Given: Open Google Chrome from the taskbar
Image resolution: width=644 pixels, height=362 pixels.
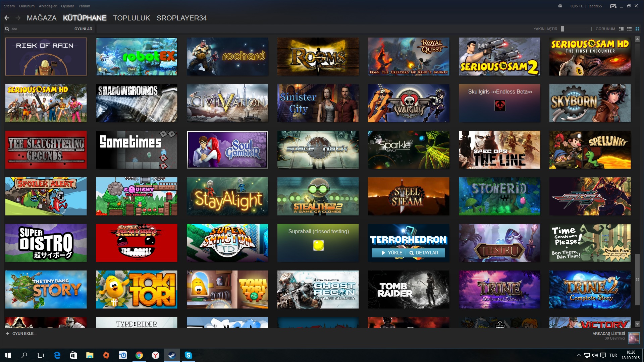Looking at the screenshot, I should [x=139, y=355].
